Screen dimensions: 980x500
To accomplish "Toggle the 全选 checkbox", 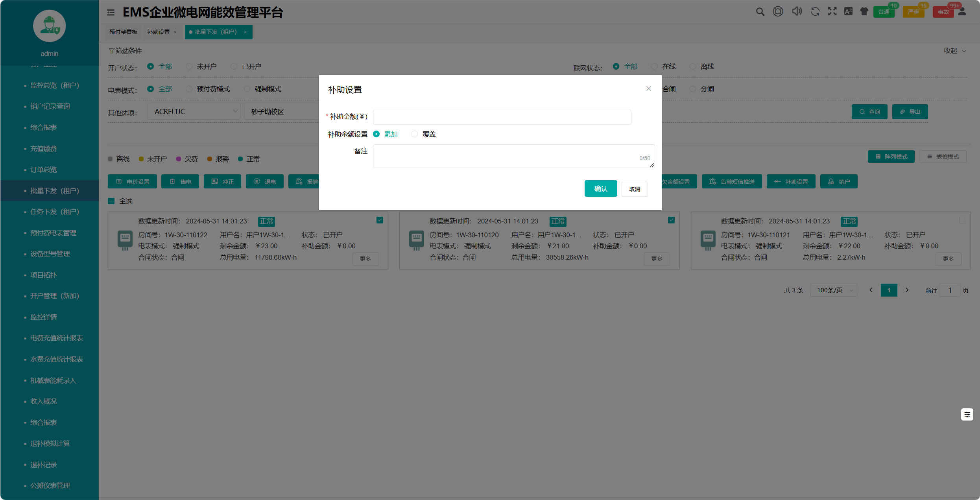I will tap(111, 201).
